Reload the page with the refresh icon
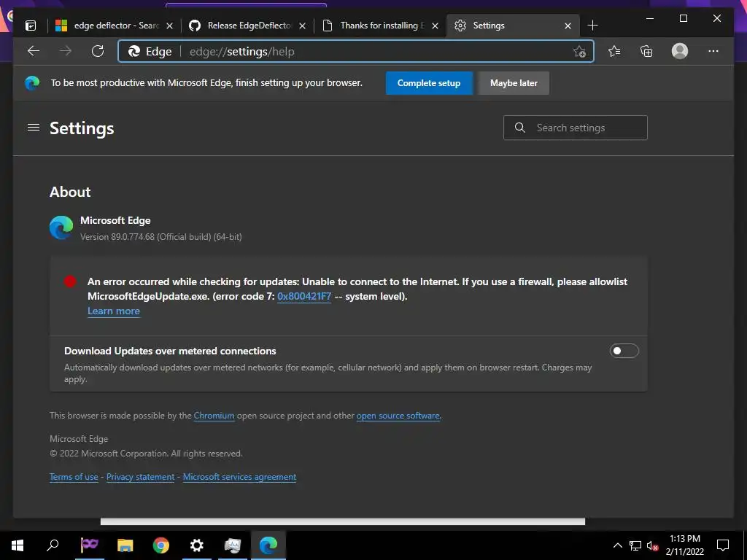This screenshot has width=747, height=560. [x=98, y=51]
